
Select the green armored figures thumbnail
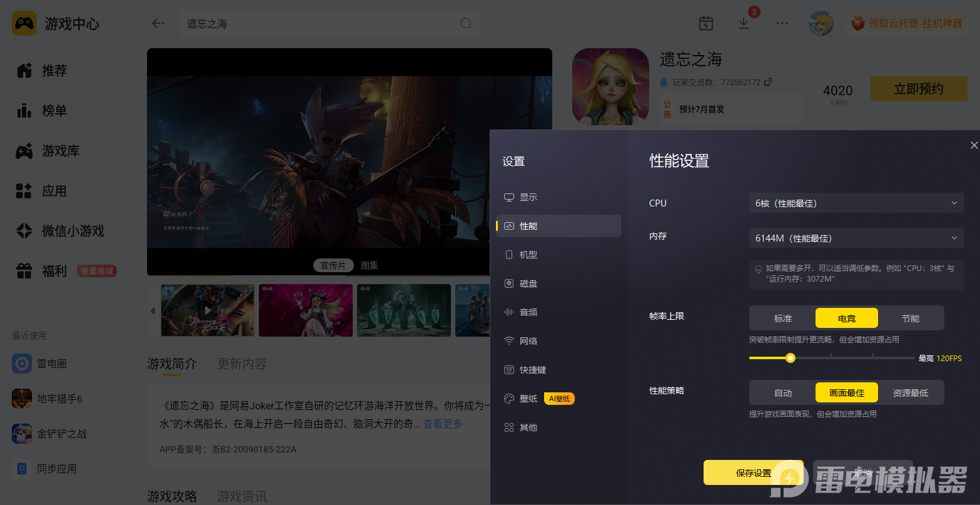tap(404, 310)
